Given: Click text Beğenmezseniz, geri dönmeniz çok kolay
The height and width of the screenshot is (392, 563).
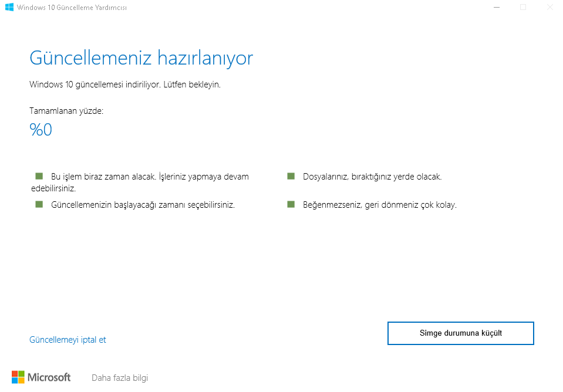Looking at the screenshot, I should [x=380, y=205].
